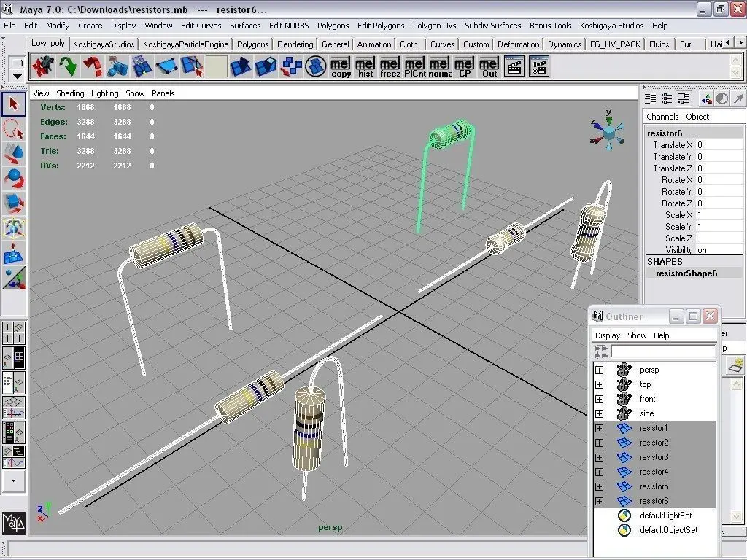The image size is (747, 560).
Task: Open the Outliner Help menu
Action: coord(661,335)
